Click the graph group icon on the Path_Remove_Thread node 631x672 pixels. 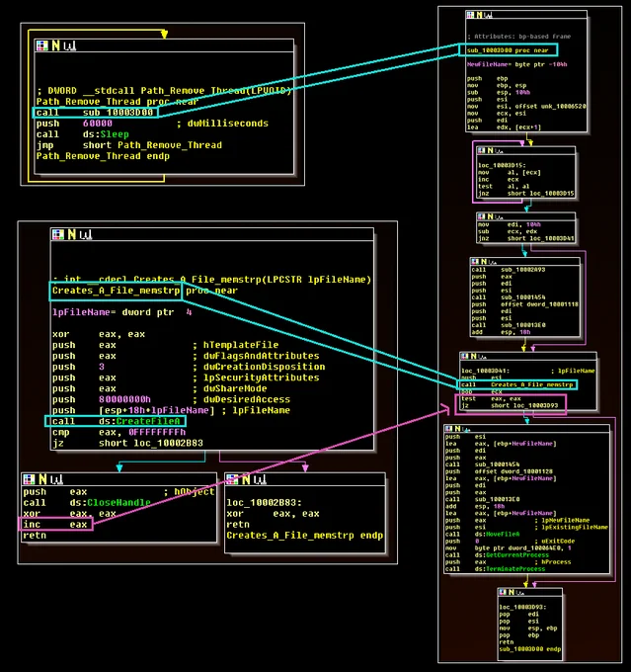pyautogui.click(x=70, y=45)
